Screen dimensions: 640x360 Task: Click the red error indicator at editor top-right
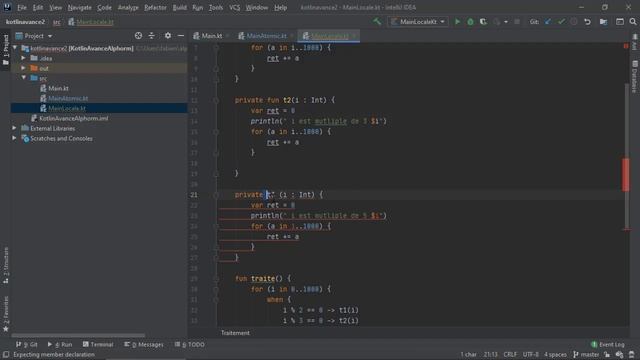click(x=626, y=46)
